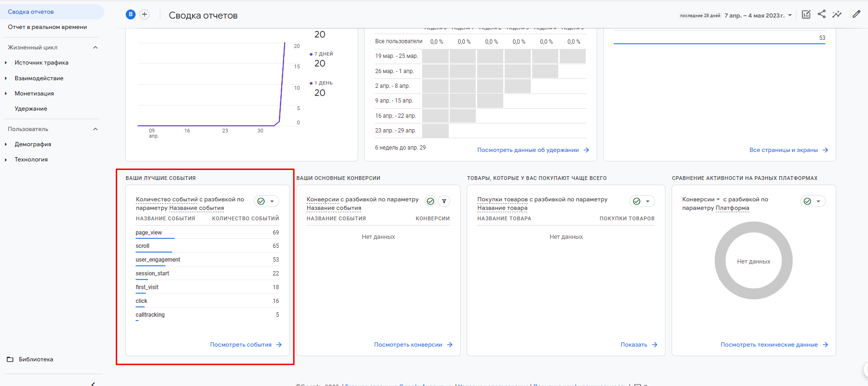The width and height of the screenshot is (868, 386).
Task: Click the customize report icon in header
Action: coord(806,14)
